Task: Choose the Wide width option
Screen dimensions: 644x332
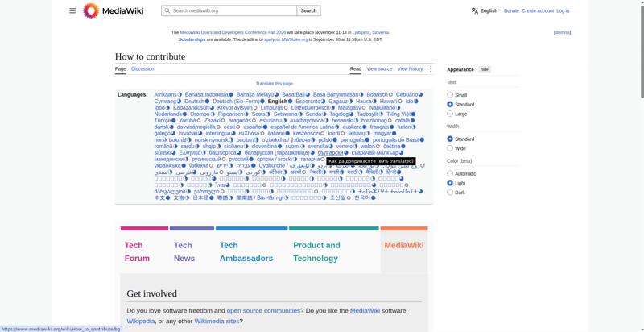Action: point(450,148)
